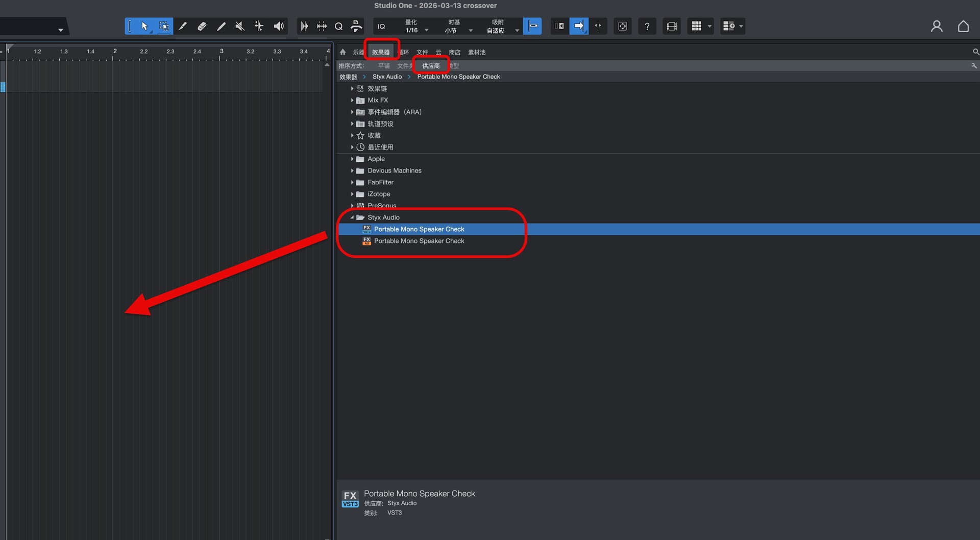Expand the FabFilter vendor folder
980x540 pixels.
click(x=352, y=182)
